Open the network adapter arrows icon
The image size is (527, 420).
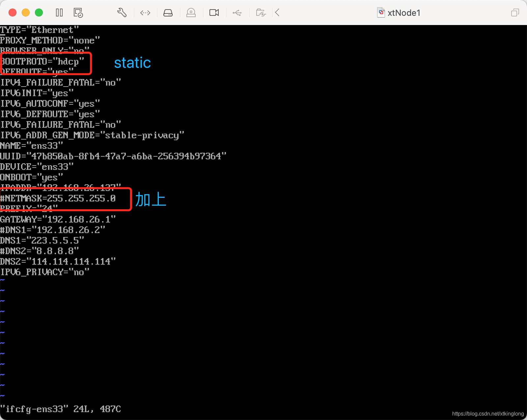point(145,13)
